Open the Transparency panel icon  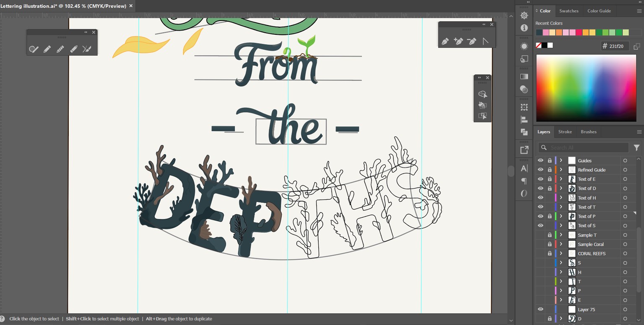[x=524, y=89]
